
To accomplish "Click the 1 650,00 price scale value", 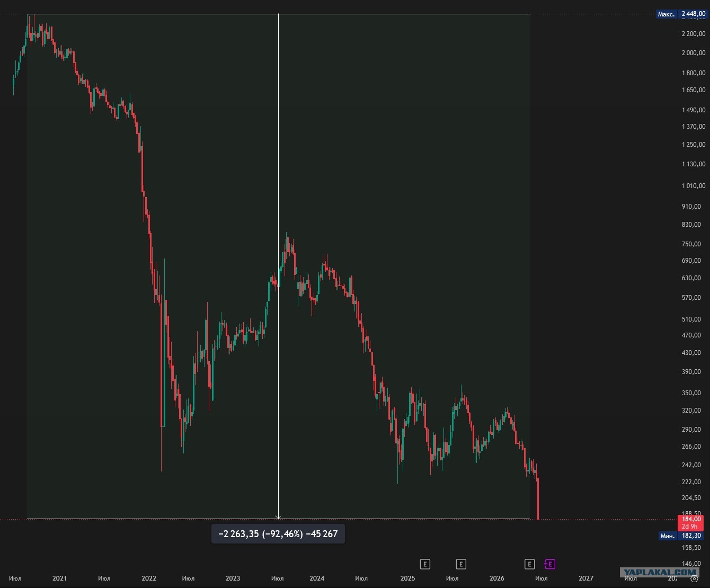I will [x=694, y=90].
